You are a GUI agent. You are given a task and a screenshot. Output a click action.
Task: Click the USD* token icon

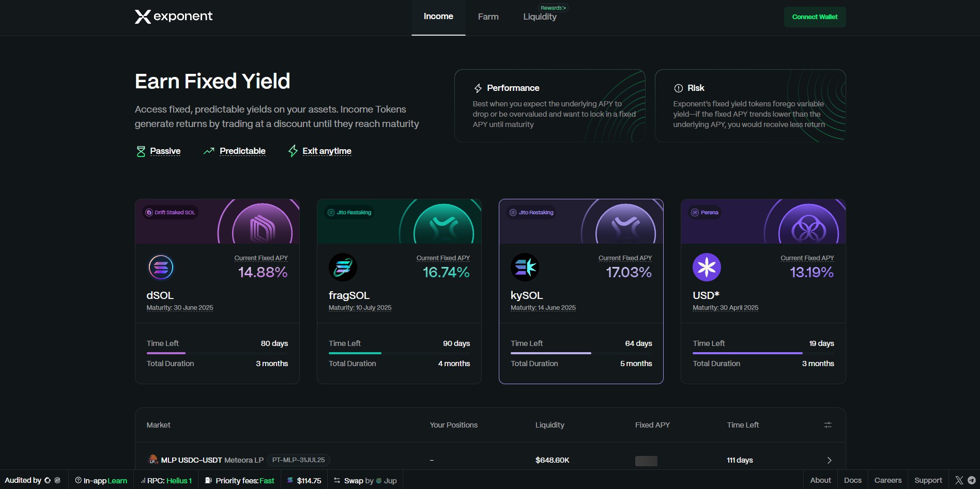707,267
